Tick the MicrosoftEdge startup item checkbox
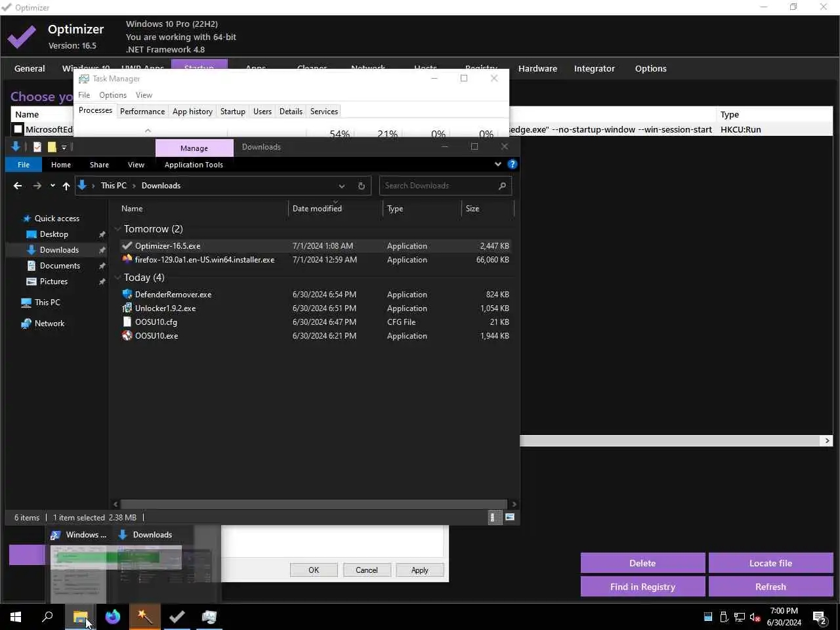Viewport: 840px width, 630px height. point(18,129)
